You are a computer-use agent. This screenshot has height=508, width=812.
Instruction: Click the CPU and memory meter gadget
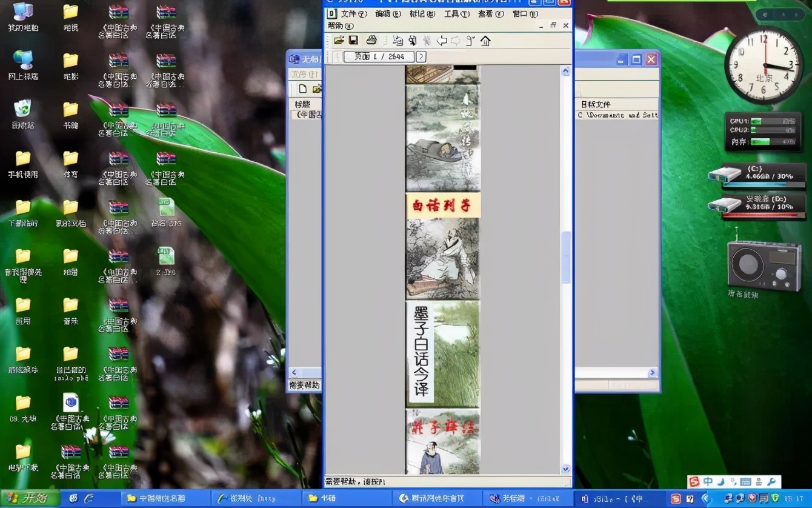tap(764, 131)
